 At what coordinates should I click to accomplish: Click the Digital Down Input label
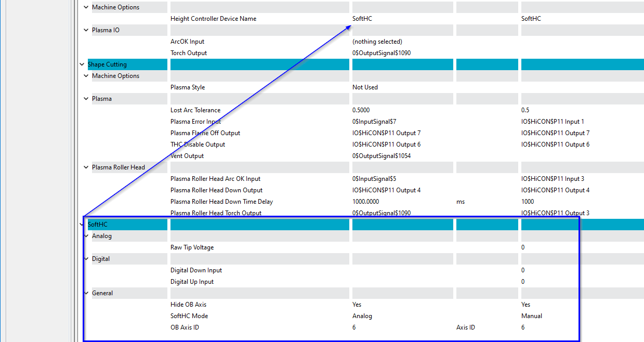196,270
